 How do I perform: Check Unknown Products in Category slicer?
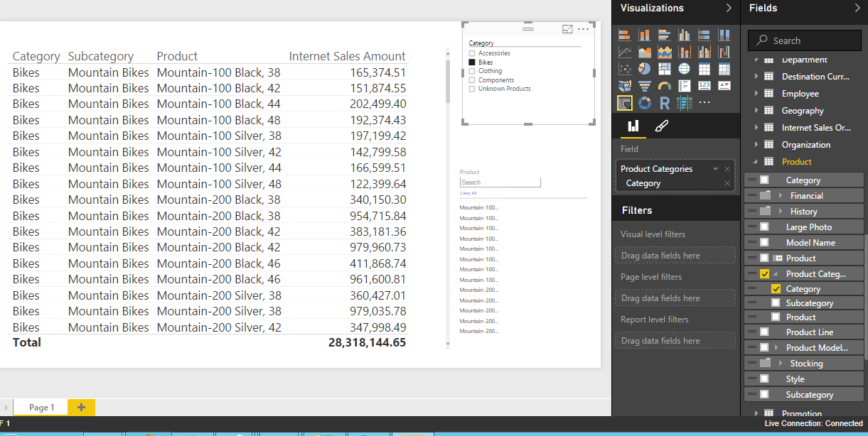point(472,89)
